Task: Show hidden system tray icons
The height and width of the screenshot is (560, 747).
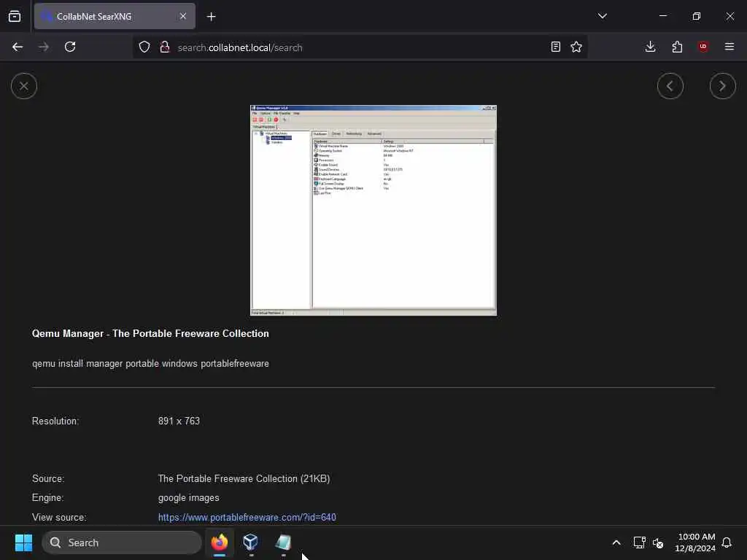Action: pyautogui.click(x=616, y=542)
